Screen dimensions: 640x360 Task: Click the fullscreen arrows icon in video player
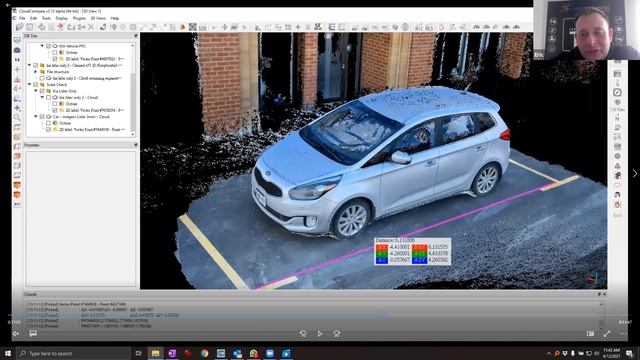tap(607, 333)
